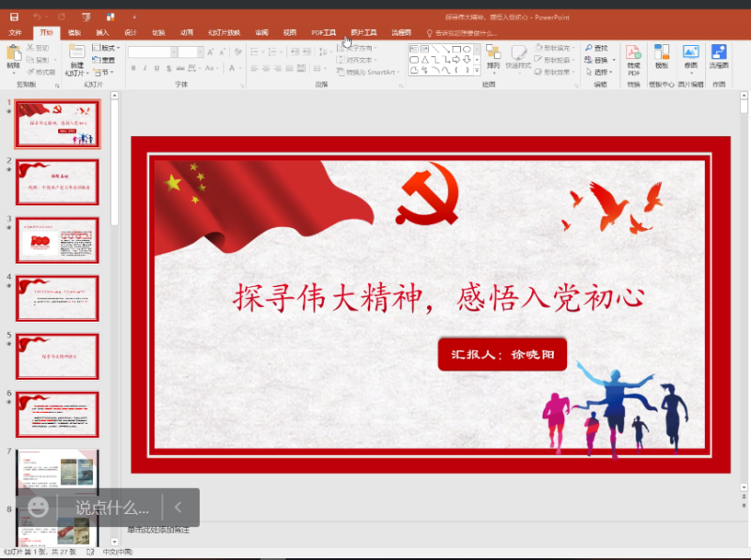The width and height of the screenshot is (751, 560).
Task: Click the 汇报人：徐晓阳 button on the slide
Action: tap(502, 355)
